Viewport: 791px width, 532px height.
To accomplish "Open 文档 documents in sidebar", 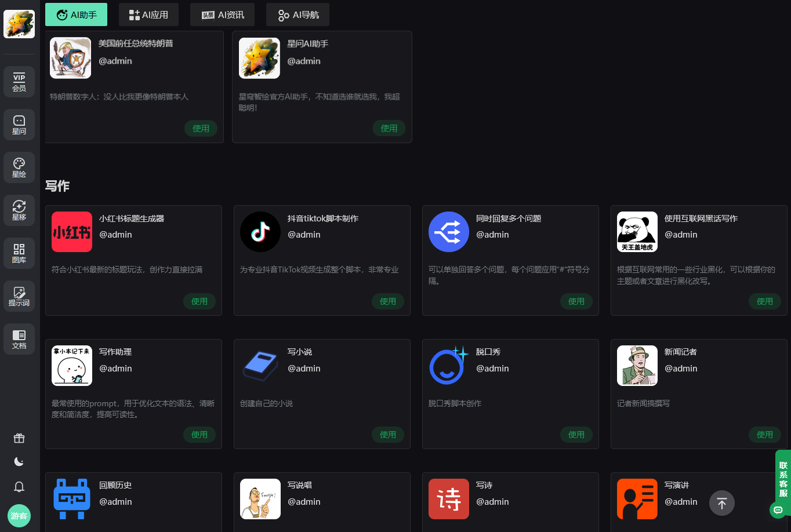I will tap(19, 339).
